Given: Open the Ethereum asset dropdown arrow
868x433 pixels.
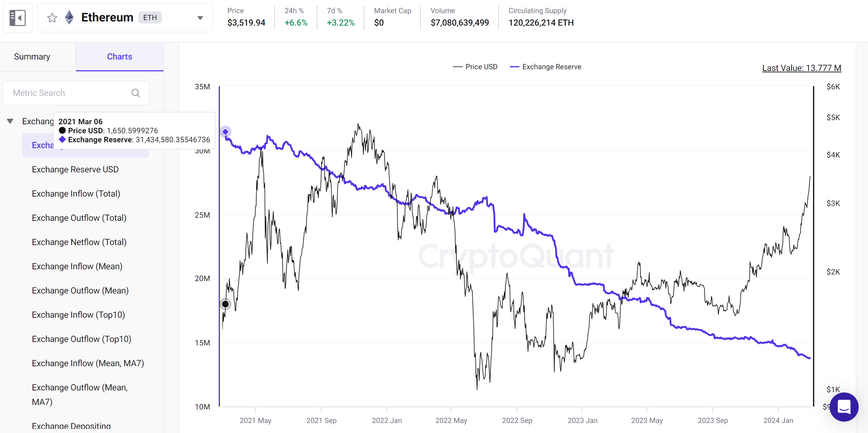Looking at the screenshot, I should coord(200,18).
